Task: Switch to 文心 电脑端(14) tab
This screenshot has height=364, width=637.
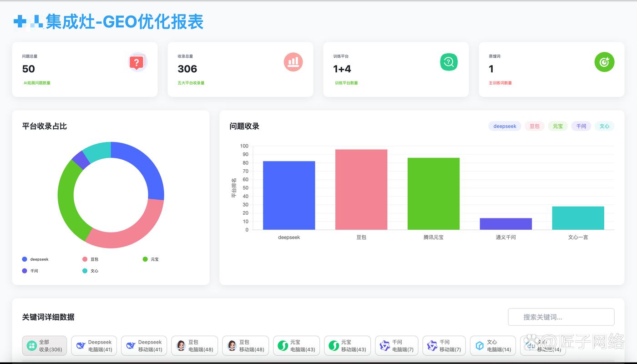Action: 493,346
